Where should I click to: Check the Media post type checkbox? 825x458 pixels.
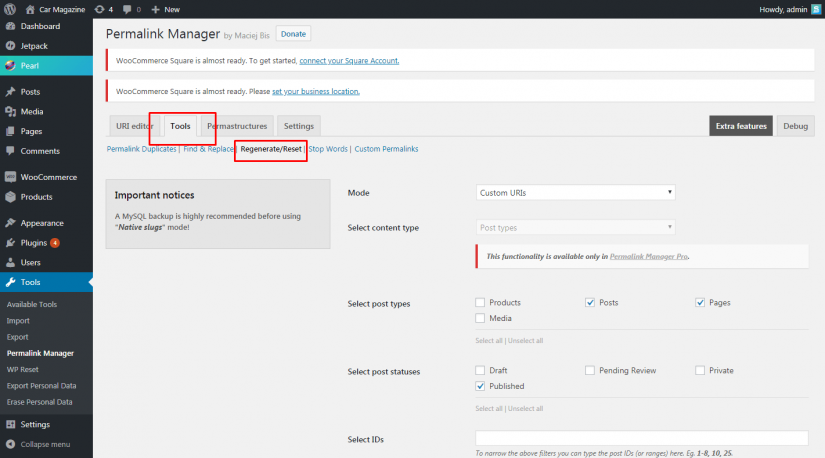(480, 318)
